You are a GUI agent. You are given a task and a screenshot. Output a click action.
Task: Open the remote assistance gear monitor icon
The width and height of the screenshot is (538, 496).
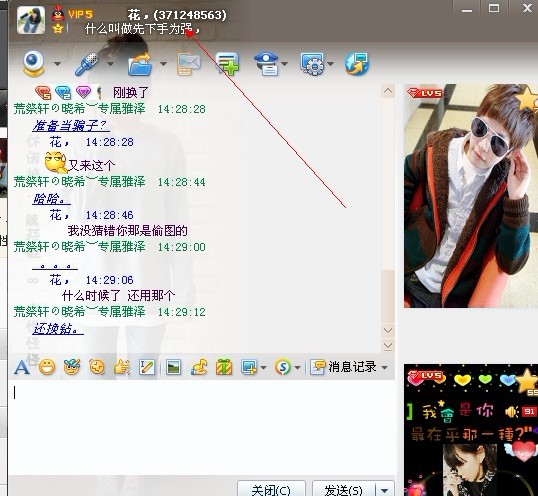pyautogui.click(x=312, y=64)
